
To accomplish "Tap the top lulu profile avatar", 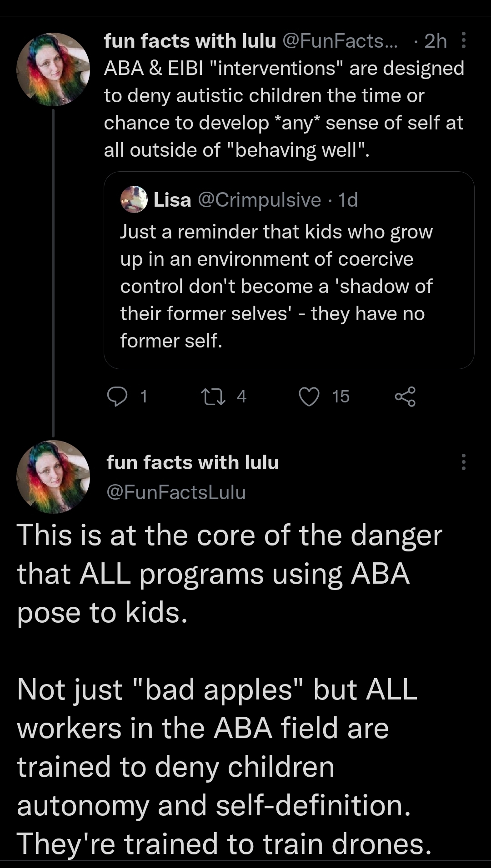I will click(x=53, y=69).
